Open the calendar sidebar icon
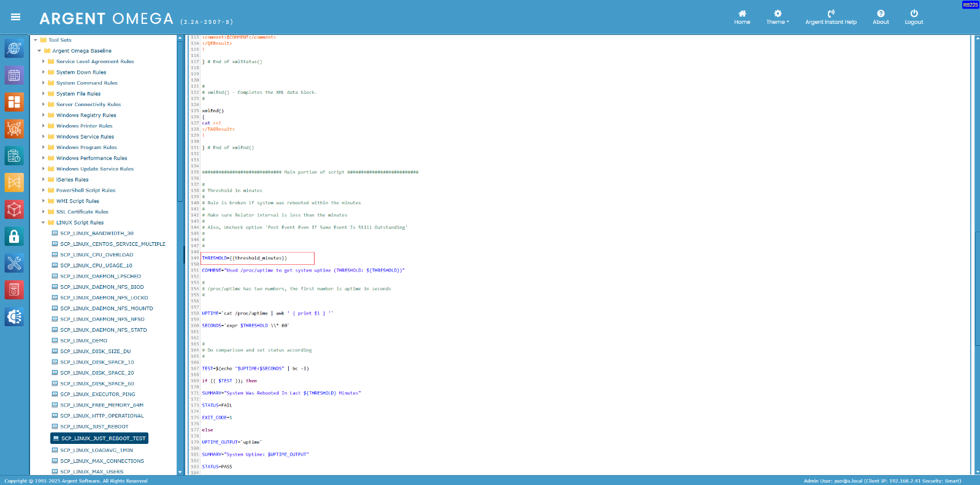Screen dimensions: 980x485 coord(14,75)
